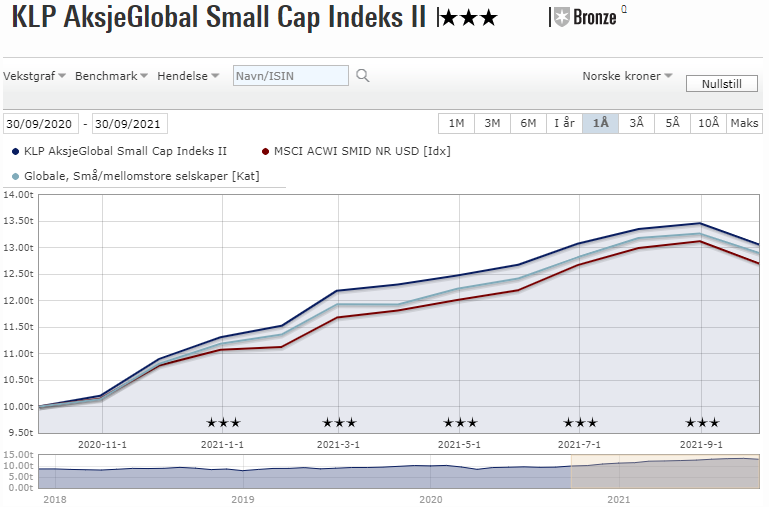Select the 10Å period tab

[x=709, y=123]
